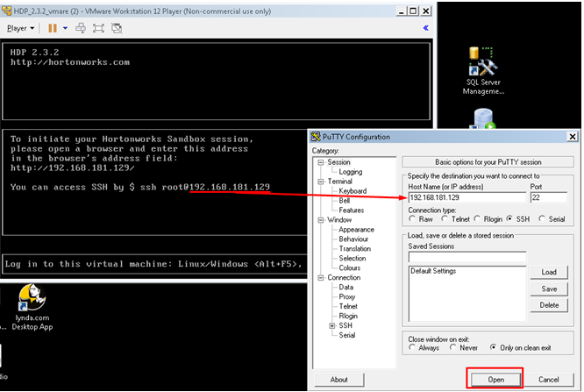Click the PuTTY Configuration title bar icon
Screen dimensions: 584x392
pos(316,137)
